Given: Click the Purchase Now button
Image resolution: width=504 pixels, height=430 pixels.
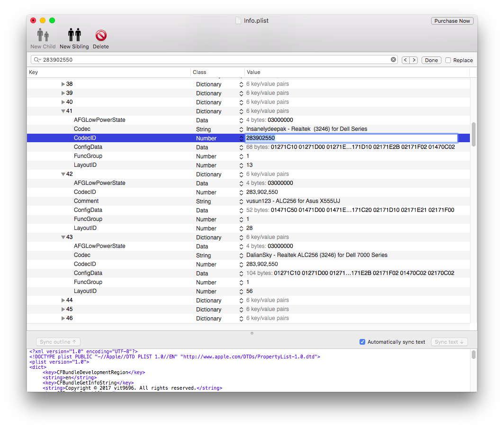Looking at the screenshot, I should [x=452, y=21].
